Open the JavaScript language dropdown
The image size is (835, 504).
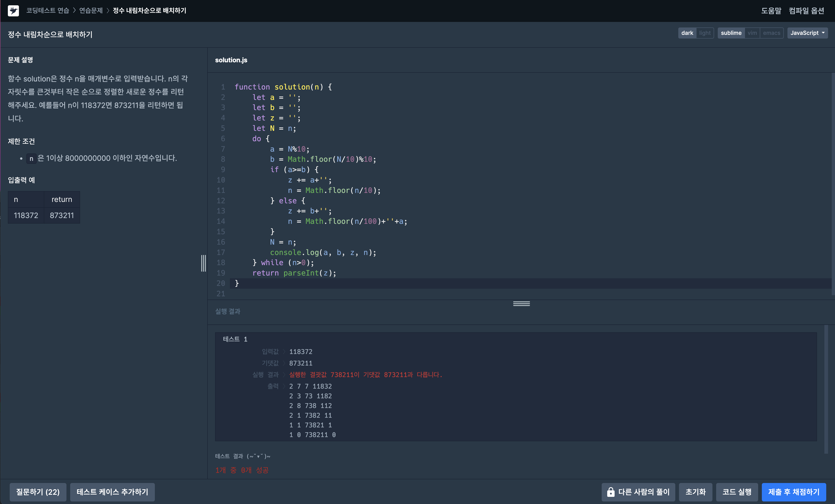point(807,33)
